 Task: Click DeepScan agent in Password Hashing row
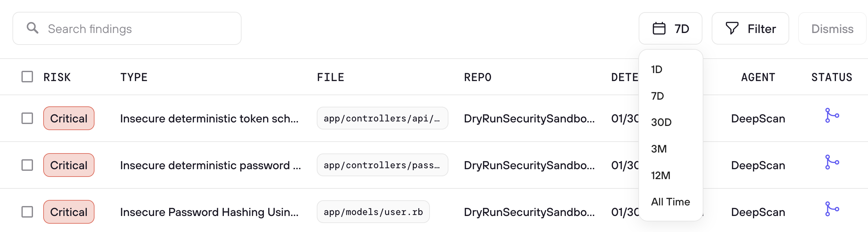click(x=758, y=212)
